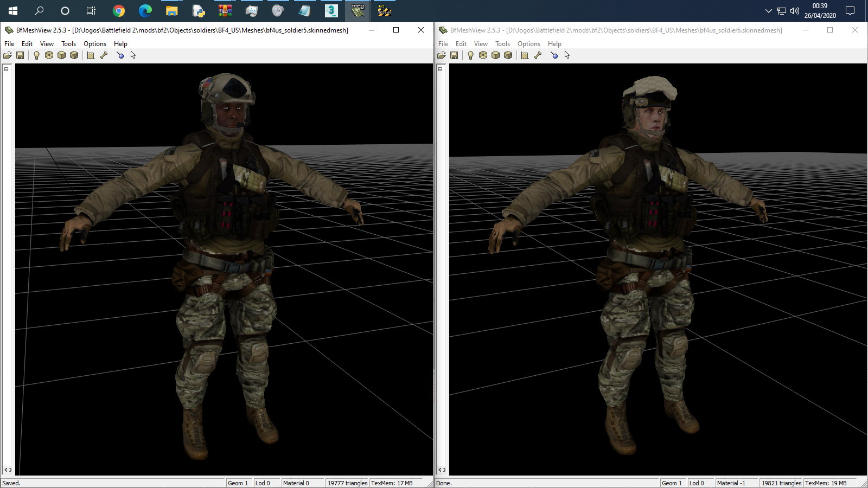Click side panel scroll arrows in soldier5 window
The width and height of the screenshot is (868, 488).
(x=8, y=470)
